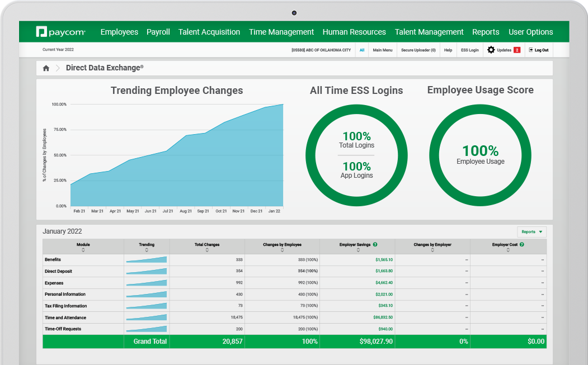Screen dimensions: 588x365
Task: Sort by the Module column arrows
Action: [83, 250]
